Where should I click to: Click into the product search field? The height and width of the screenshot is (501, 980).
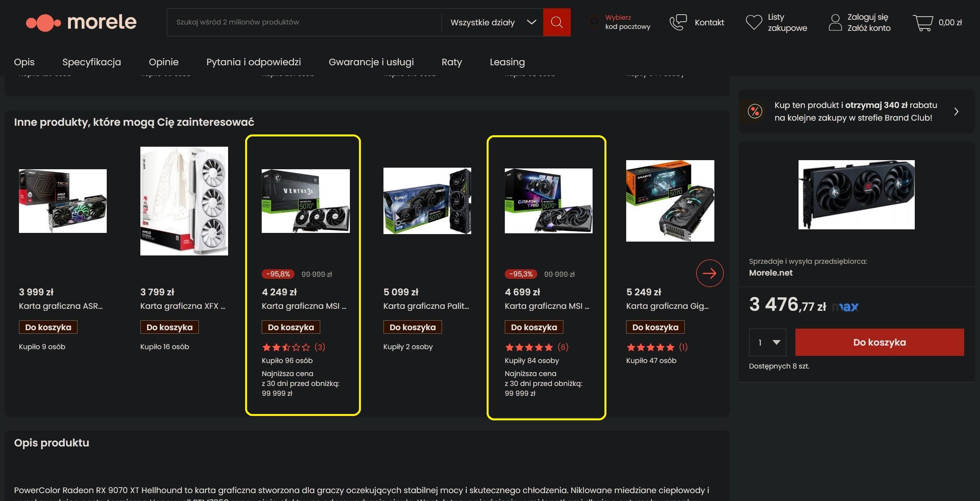304,22
